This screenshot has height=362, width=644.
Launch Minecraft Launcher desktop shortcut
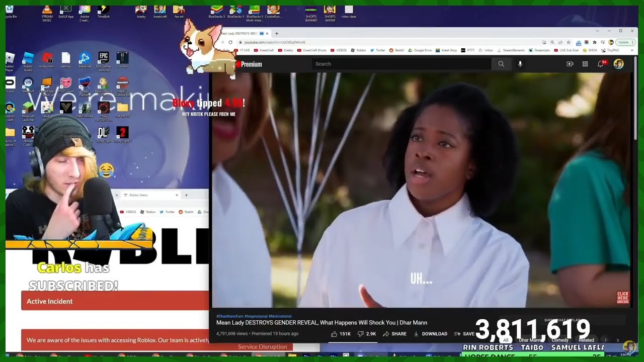point(28,112)
